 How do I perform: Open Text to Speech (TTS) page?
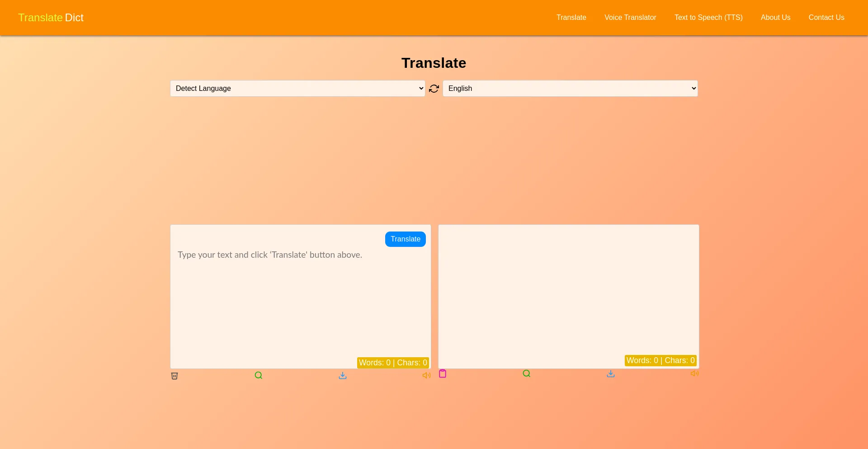point(708,18)
